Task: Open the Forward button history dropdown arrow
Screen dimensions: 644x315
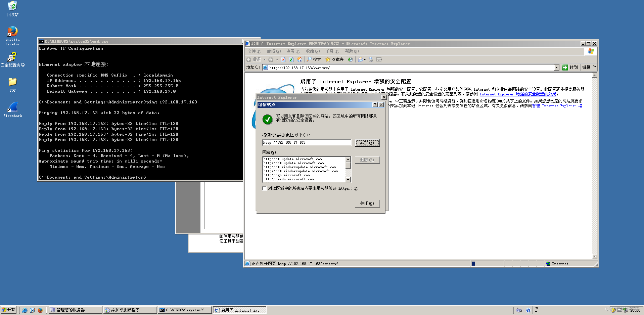Action: pos(277,60)
